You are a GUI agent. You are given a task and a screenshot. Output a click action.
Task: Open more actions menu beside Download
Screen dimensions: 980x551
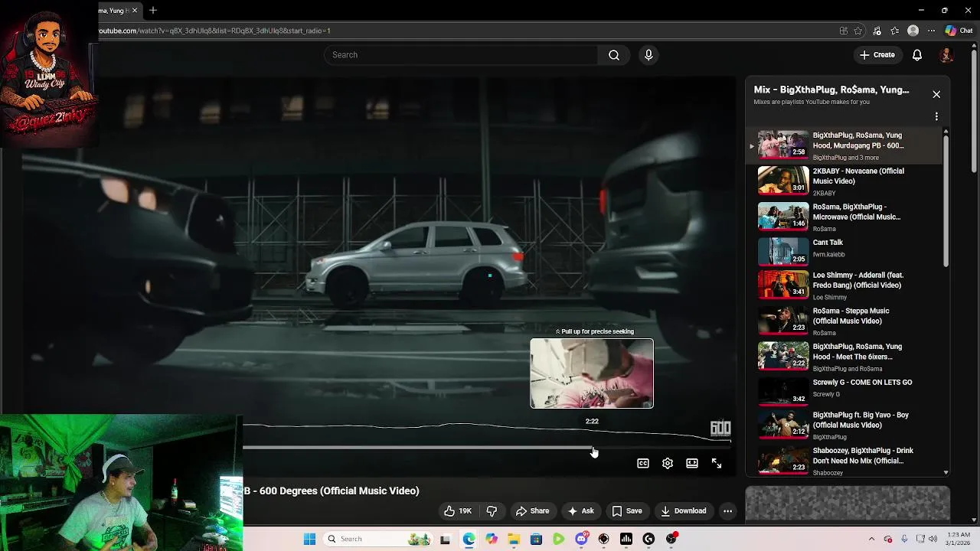point(728,511)
